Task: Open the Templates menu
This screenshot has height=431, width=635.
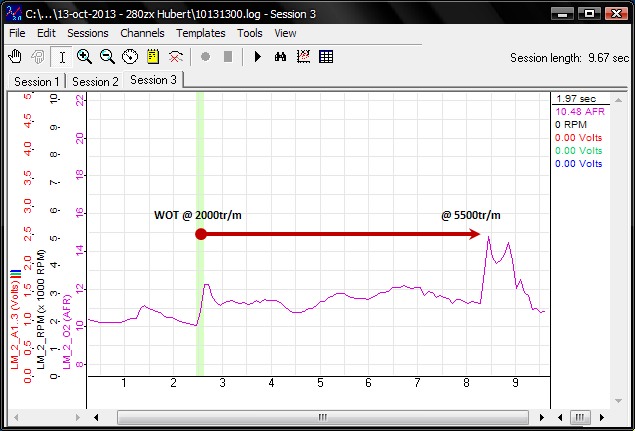Action: (x=201, y=33)
